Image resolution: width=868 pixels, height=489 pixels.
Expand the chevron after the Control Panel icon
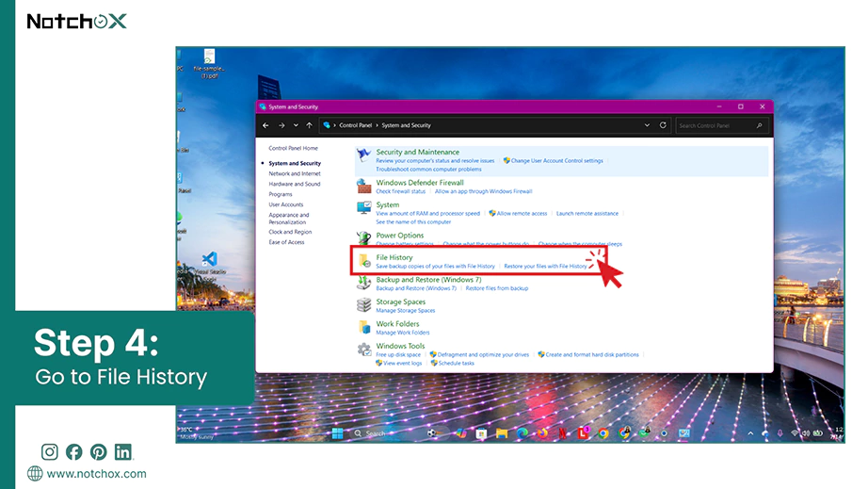pos(334,125)
